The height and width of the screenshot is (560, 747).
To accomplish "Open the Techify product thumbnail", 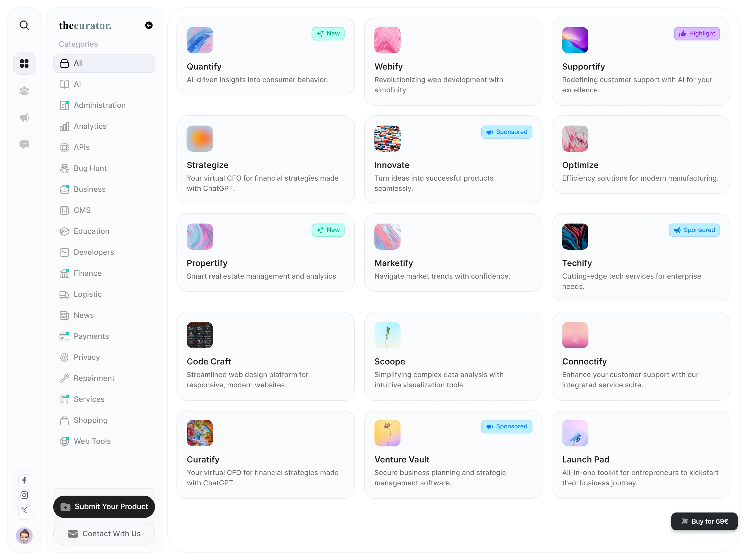I will point(575,237).
